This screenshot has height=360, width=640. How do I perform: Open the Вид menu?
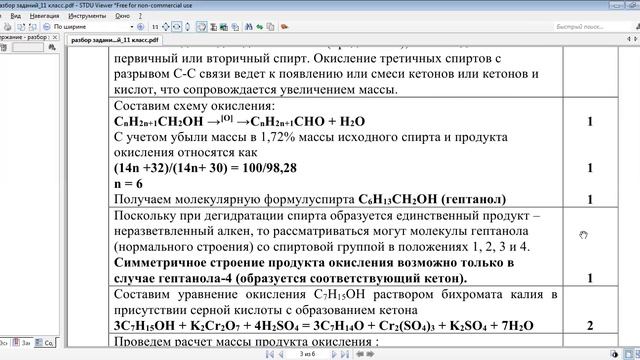(16, 16)
